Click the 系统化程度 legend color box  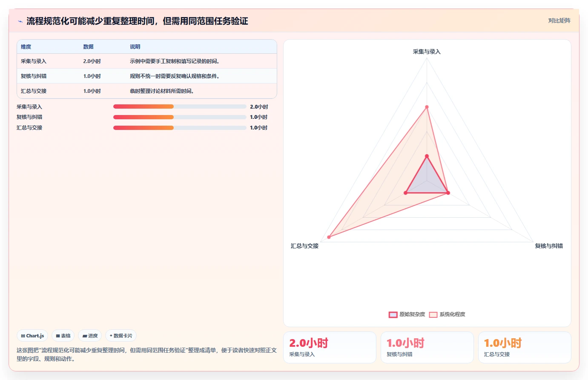point(433,315)
